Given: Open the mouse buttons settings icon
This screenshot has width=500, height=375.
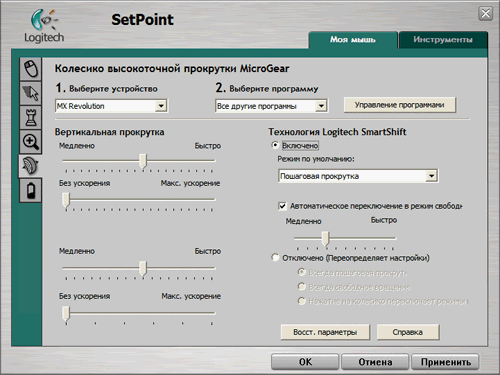Looking at the screenshot, I should click(x=31, y=69).
